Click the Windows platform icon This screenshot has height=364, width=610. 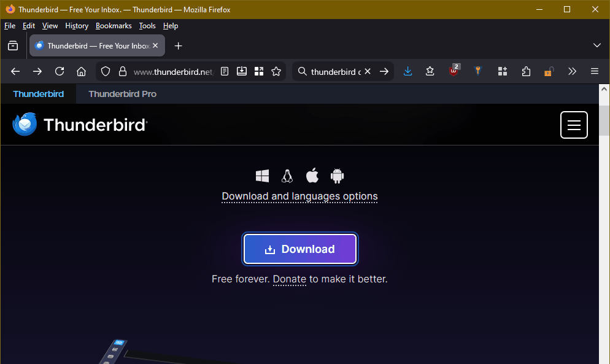[x=262, y=176]
